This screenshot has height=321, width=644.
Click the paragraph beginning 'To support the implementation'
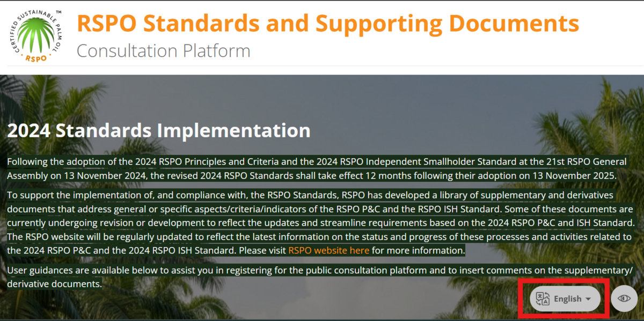(x=317, y=222)
